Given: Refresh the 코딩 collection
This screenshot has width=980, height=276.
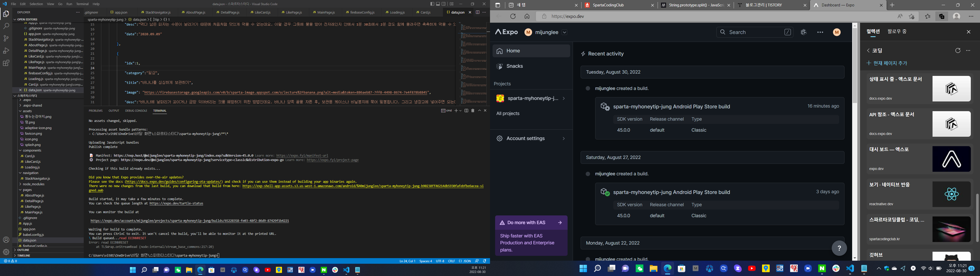Looking at the screenshot, I should [x=958, y=50].
